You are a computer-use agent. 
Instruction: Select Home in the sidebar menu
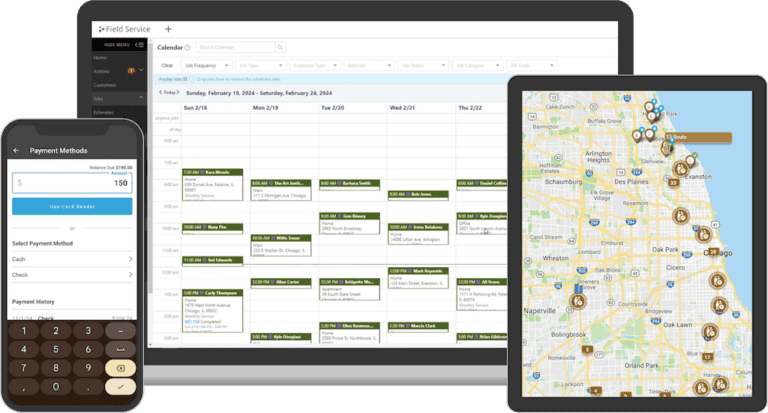[100, 58]
